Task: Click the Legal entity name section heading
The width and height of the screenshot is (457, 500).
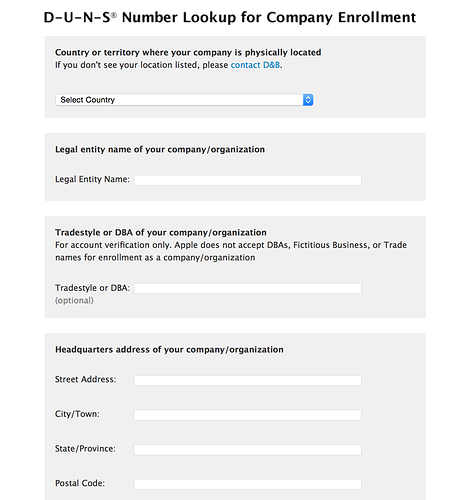Action: click(x=160, y=149)
